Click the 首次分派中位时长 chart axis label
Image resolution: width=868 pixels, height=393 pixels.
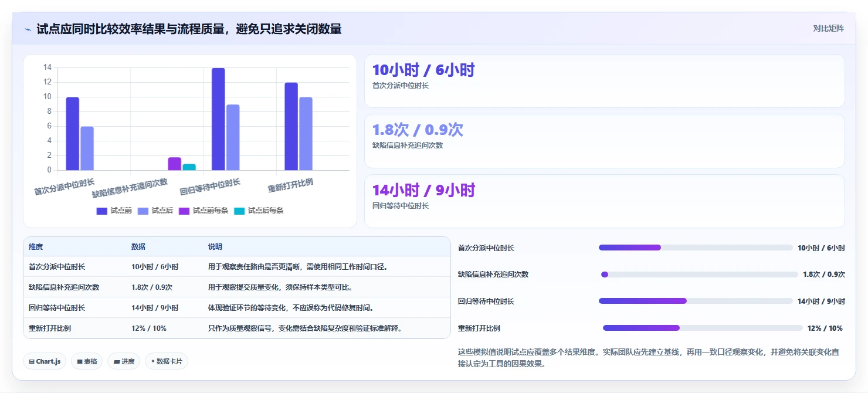click(x=64, y=187)
